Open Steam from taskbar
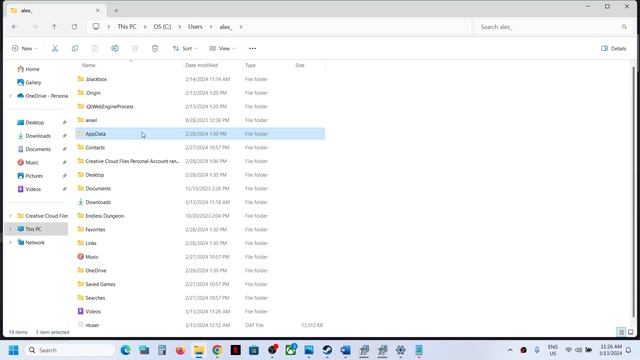 click(327, 350)
